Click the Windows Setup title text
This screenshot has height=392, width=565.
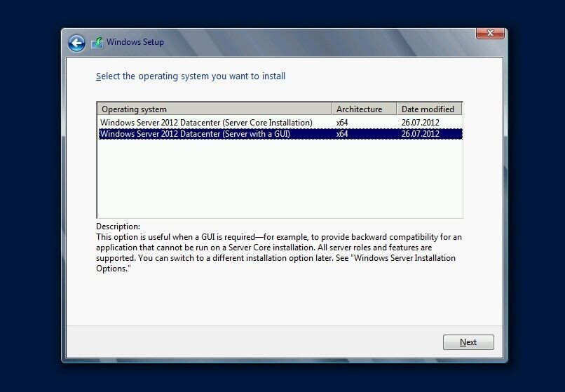(135, 42)
